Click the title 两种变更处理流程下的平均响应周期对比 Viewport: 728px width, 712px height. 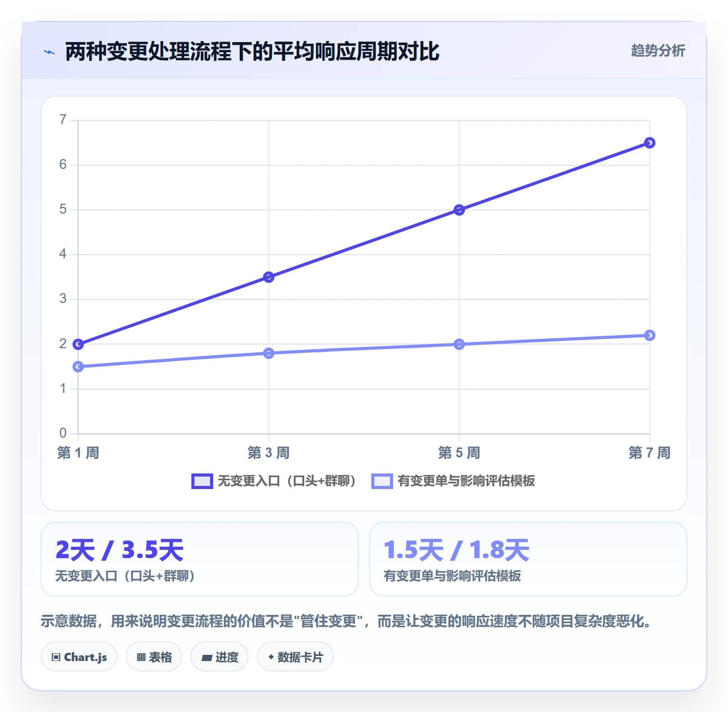(x=252, y=51)
